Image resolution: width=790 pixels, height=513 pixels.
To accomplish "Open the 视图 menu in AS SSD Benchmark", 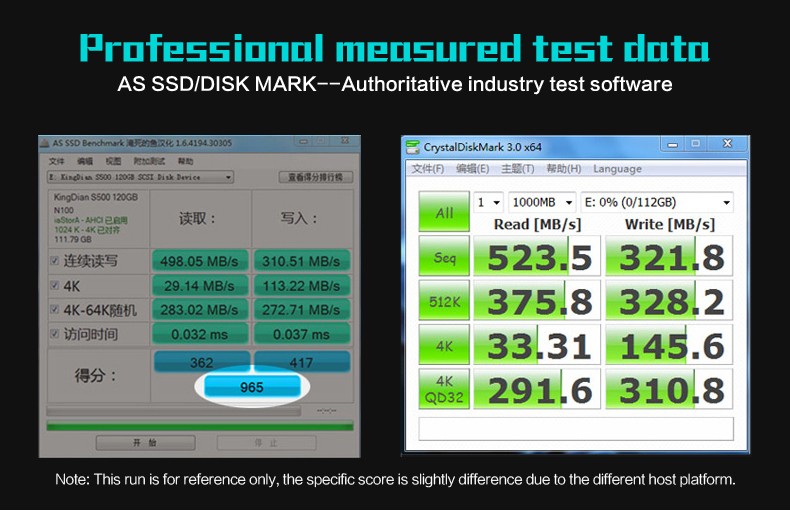I will pos(113,161).
